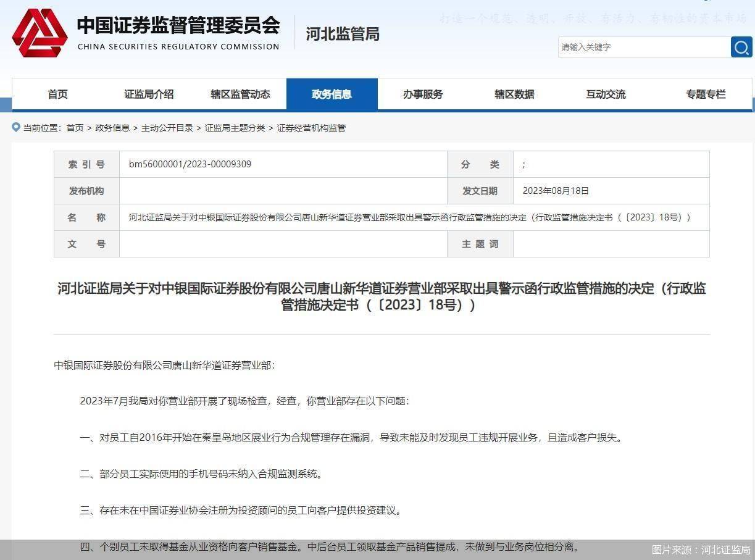Click the bold article headline about 警示函

pyautogui.click(x=382, y=296)
